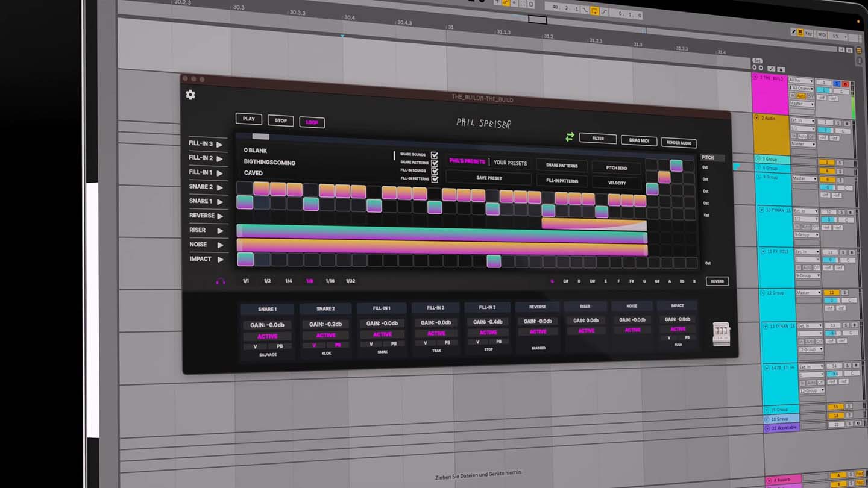Screen dimensions: 868x488
Task: Open Master output dropdown on 9 Group
Action: point(805,178)
